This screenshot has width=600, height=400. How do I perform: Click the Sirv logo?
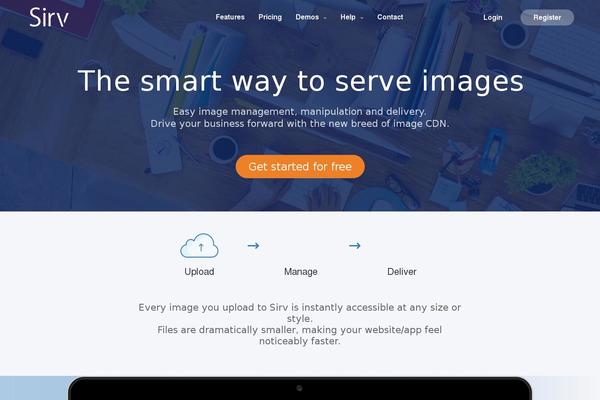pos(49,17)
